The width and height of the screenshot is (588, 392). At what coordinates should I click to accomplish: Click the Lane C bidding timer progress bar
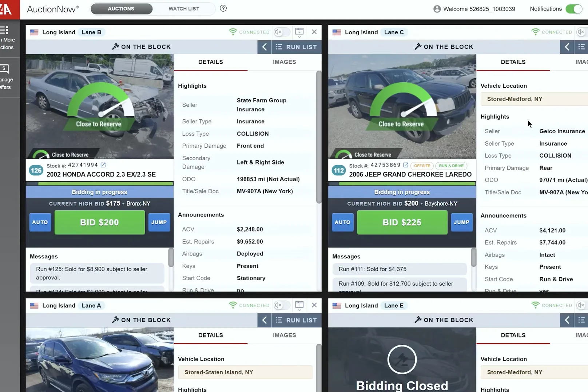(402, 184)
